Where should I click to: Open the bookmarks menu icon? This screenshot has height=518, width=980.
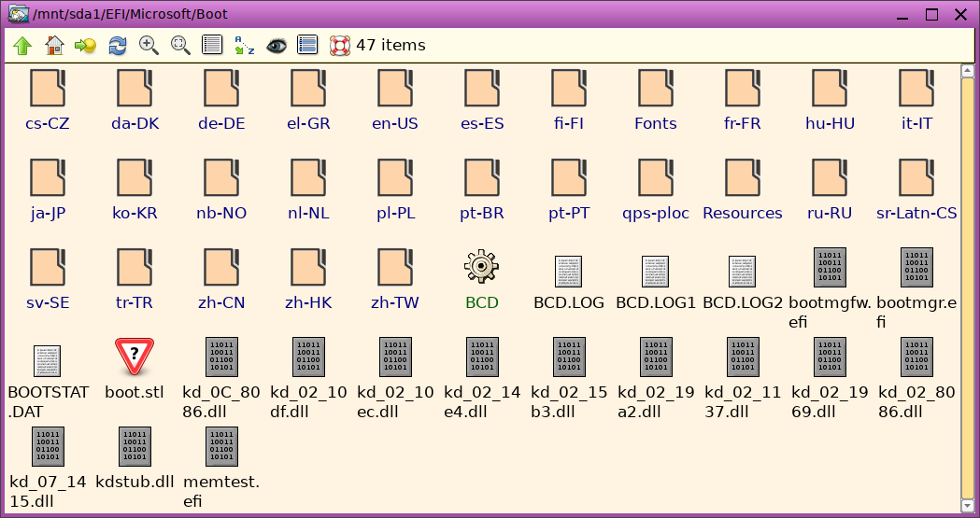click(86, 45)
